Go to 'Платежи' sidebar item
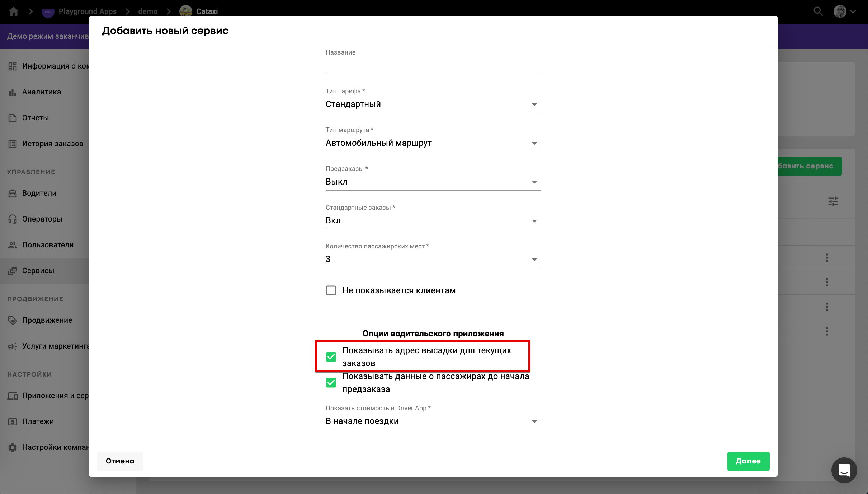868x494 pixels. pyautogui.click(x=38, y=421)
